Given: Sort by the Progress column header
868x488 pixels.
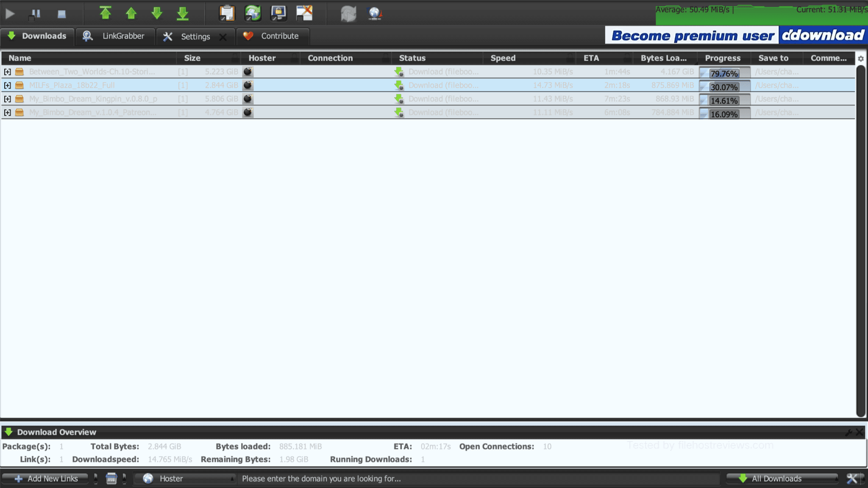Looking at the screenshot, I should pyautogui.click(x=724, y=58).
